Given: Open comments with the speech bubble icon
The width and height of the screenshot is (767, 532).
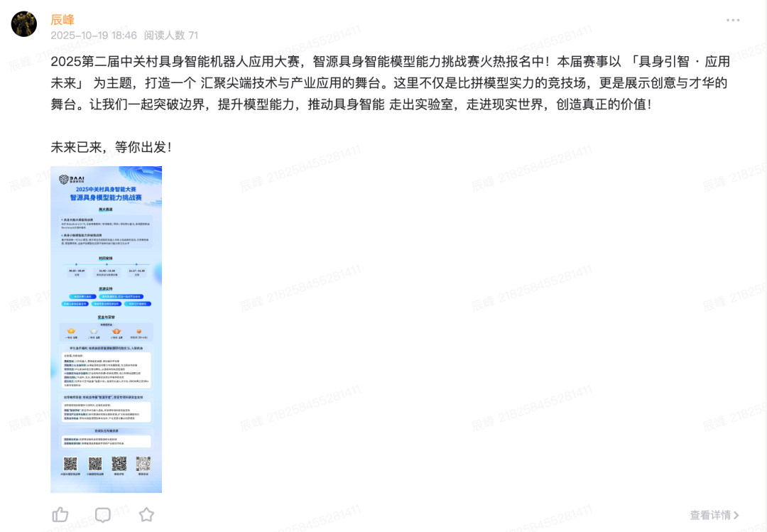Looking at the screenshot, I should click(103, 514).
